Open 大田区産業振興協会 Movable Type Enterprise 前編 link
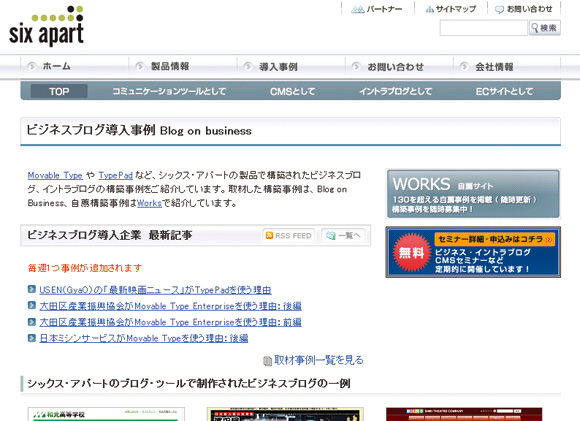 (x=171, y=322)
